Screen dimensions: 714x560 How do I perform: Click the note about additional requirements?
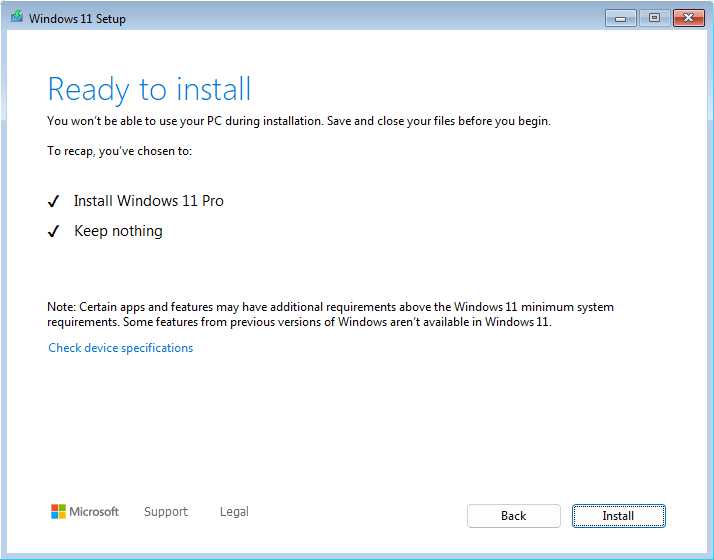click(x=330, y=314)
